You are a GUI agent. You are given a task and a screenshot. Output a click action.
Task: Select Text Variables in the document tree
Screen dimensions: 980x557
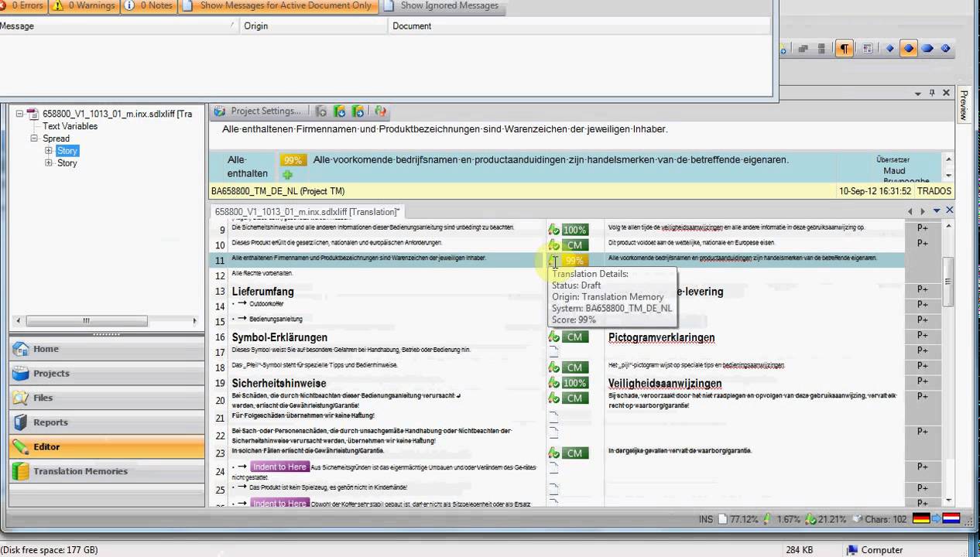(70, 126)
